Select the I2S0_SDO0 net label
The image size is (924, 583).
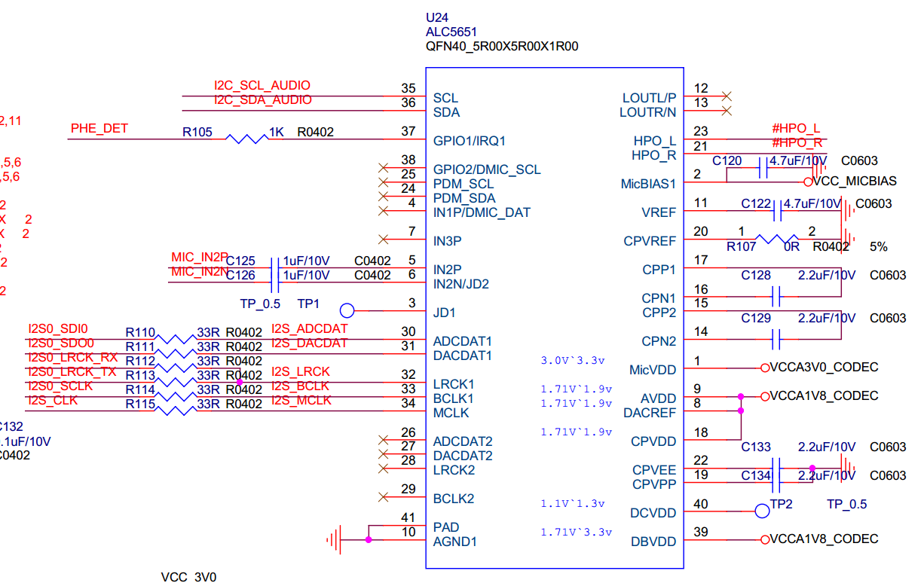pos(61,343)
